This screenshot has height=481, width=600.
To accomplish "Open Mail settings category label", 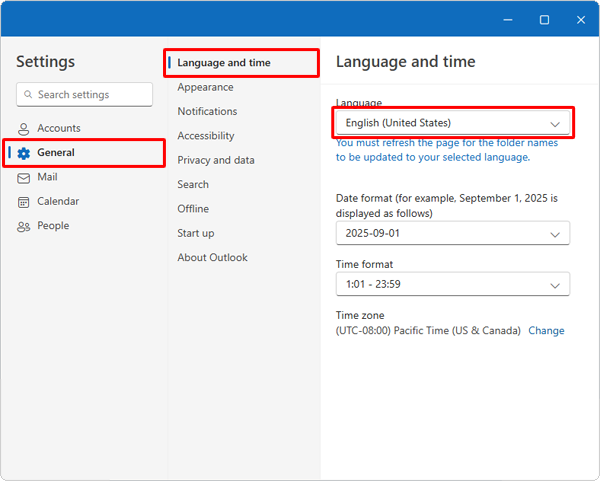I will 47,177.
